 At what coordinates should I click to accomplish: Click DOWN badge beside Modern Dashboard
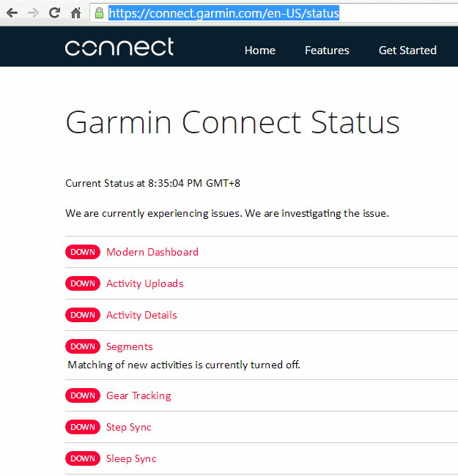pos(83,252)
